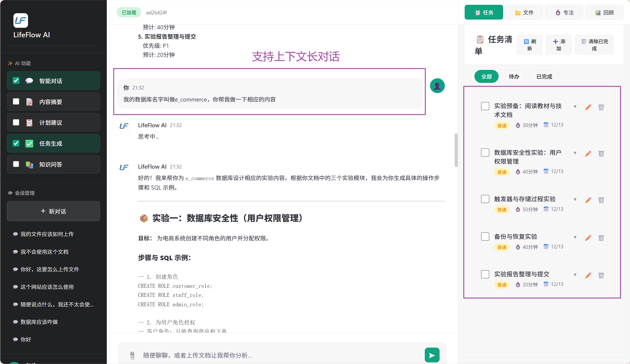630x364 pixels.
Task: Delete the 触发器与存储过程实验 task via trash icon
Action: point(601,200)
